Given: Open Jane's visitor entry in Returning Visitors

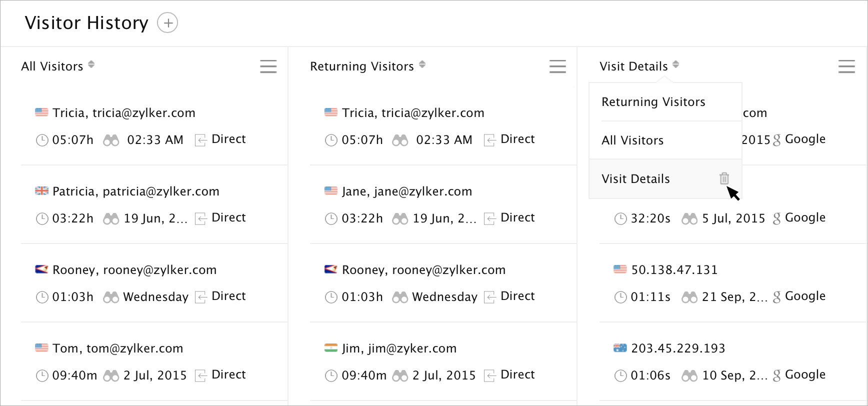Looking at the screenshot, I should pos(406,191).
